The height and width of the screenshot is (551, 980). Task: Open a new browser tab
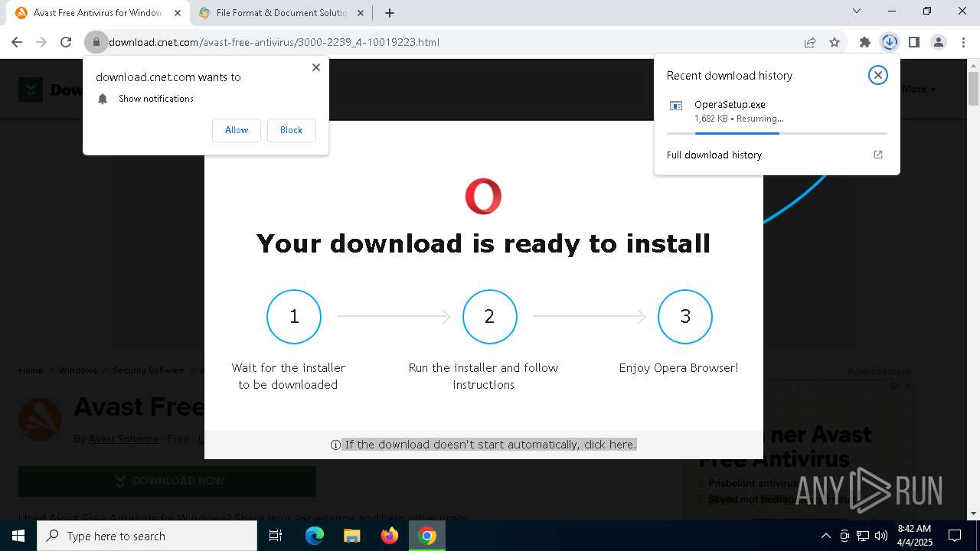tap(390, 13)
